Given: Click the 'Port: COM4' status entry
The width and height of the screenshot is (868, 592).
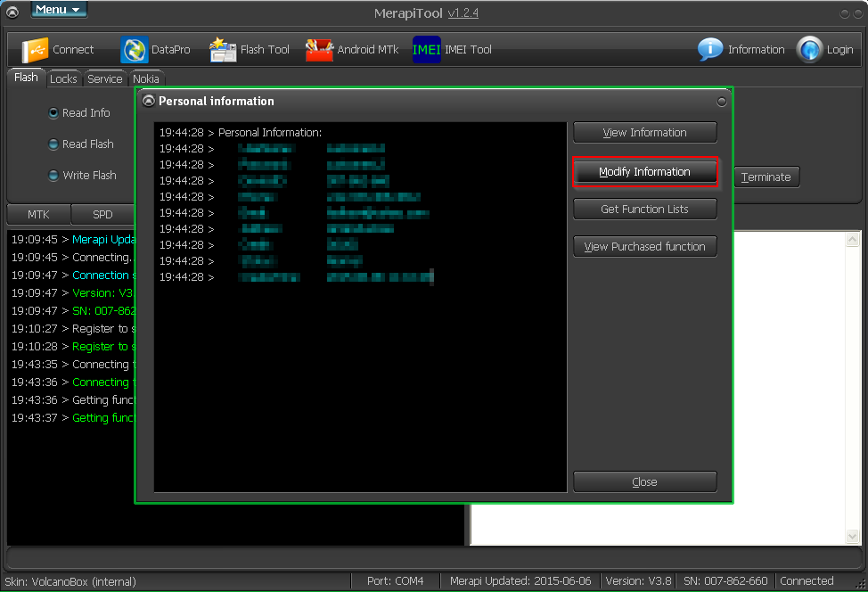Looking at the screenshot, I should 396,581.
